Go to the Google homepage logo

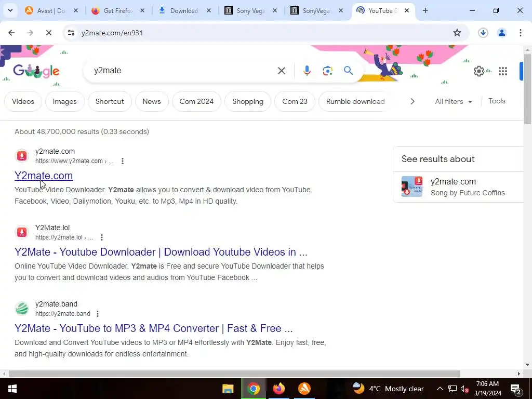tap(36, 71)
